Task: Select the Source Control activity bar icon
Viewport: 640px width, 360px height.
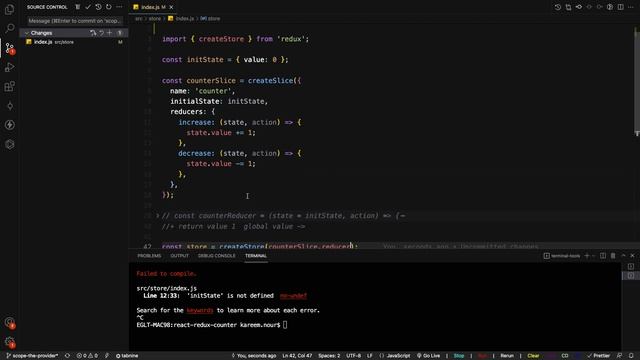Action: point(9,48)
